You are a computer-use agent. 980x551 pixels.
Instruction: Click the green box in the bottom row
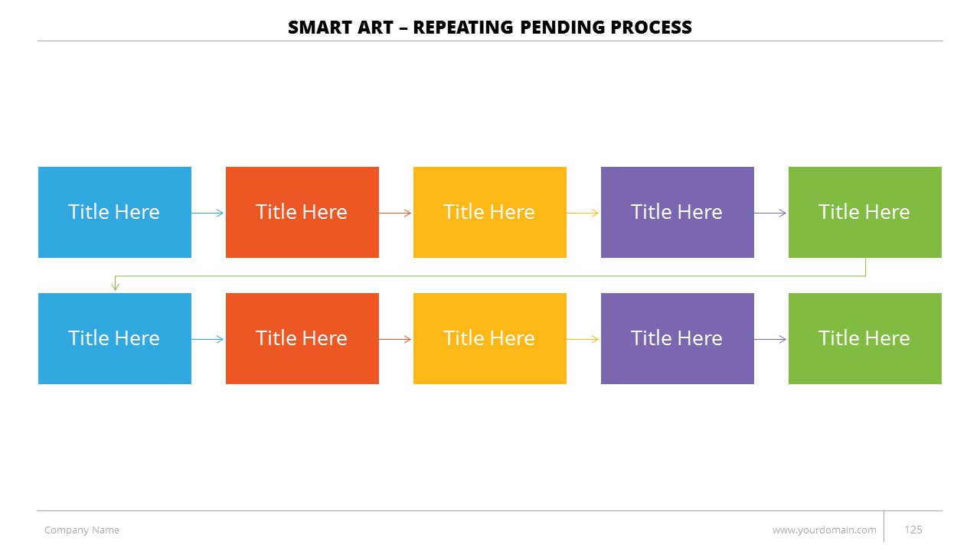click(865, 338)
